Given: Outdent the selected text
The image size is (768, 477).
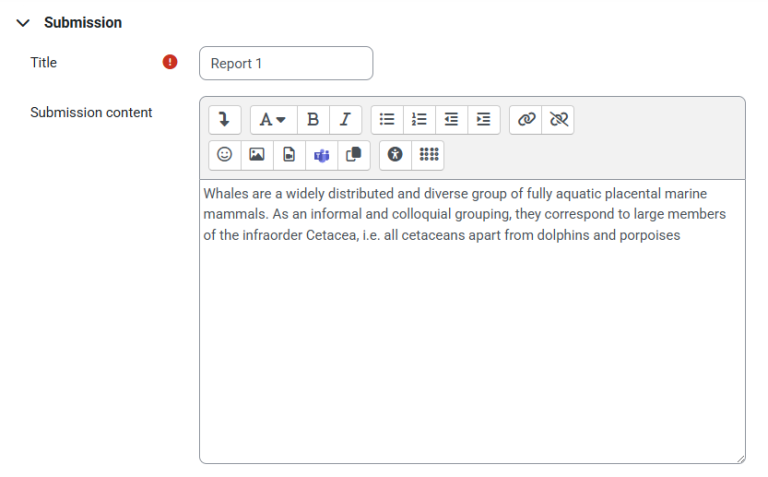Looking at the screenshot, I should [x=451, y=119].
